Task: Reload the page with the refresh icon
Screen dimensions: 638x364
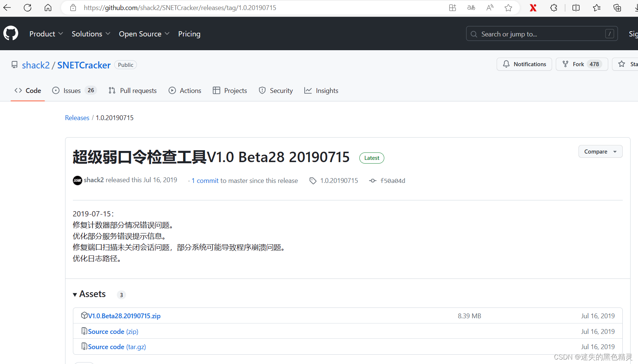Action: [x=28, y=8]
